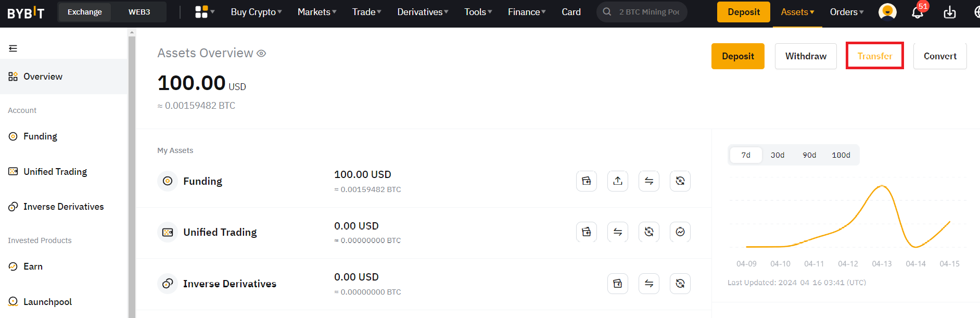Click the Inverse Derivatives asset name in My Assets
Image resolution: width=980 pixels, height=318 pixels.
click(230, 284)
